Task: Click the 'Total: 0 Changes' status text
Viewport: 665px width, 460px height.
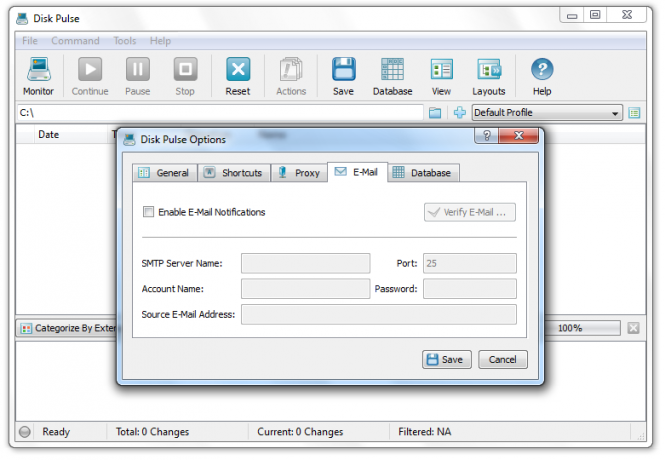Action: [x=153, y=432]
